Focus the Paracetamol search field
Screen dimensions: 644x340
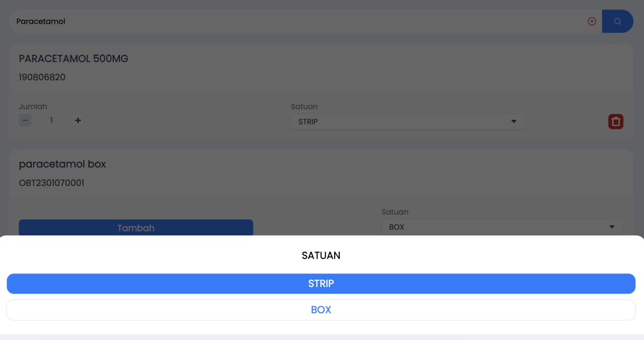click(297, 21)
